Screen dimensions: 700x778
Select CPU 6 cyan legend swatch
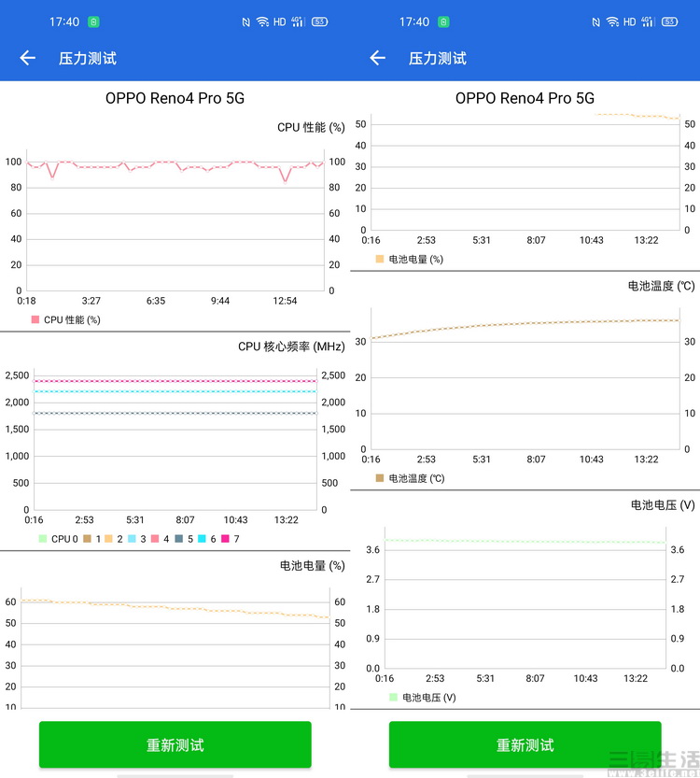pos(202,538)
